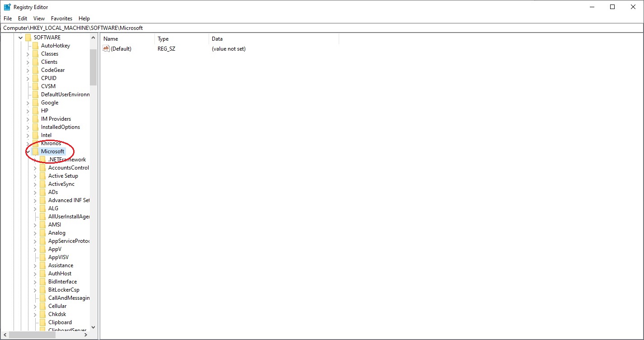This screenshot has width=644, height=340.
Task: Click the Clients folder icon
Action: (35, 62)
